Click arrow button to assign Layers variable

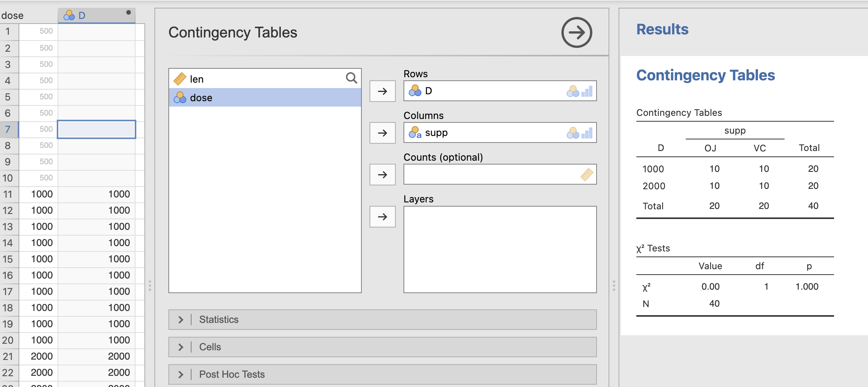pyautogui.click(x=382, y=217)
